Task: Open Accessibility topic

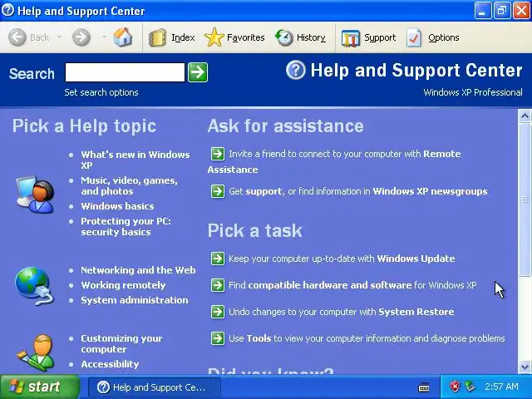Action: click(110, 364)
